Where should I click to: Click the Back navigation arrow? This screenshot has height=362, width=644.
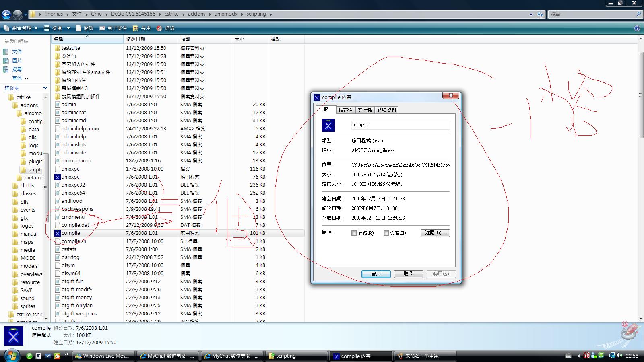click(x=6, y=15)
